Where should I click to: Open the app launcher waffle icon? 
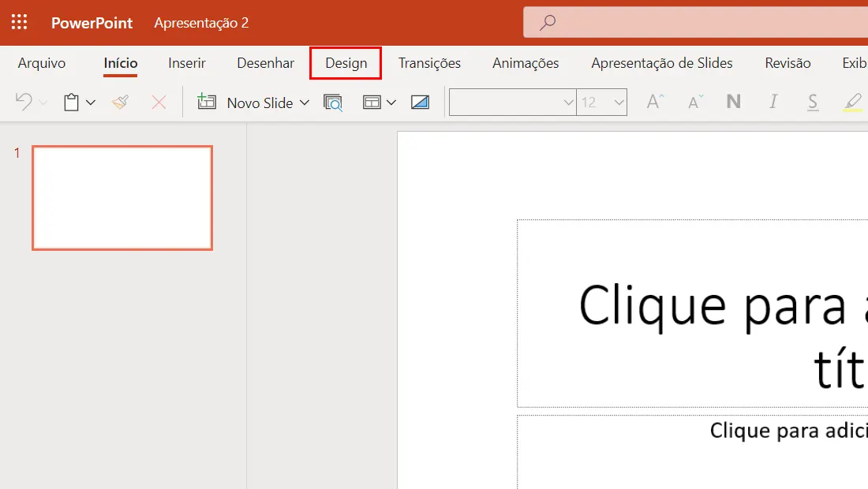(20, 22)
